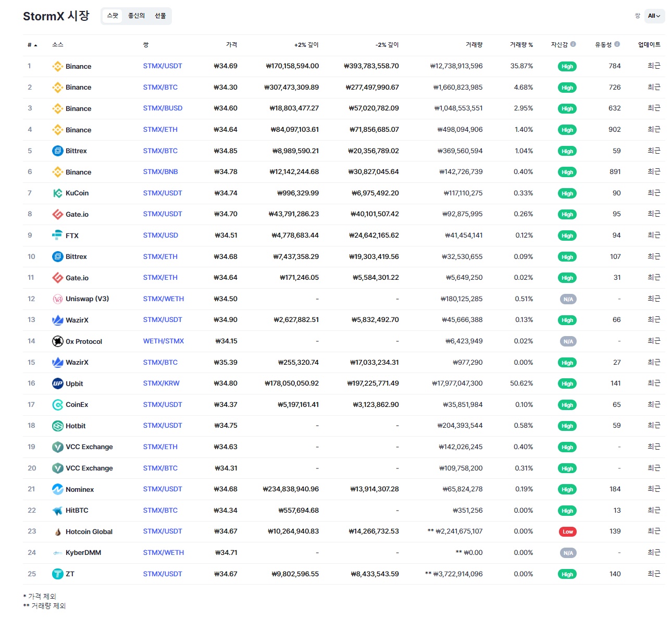Sort by 거래량 column header

click(474, 45)
